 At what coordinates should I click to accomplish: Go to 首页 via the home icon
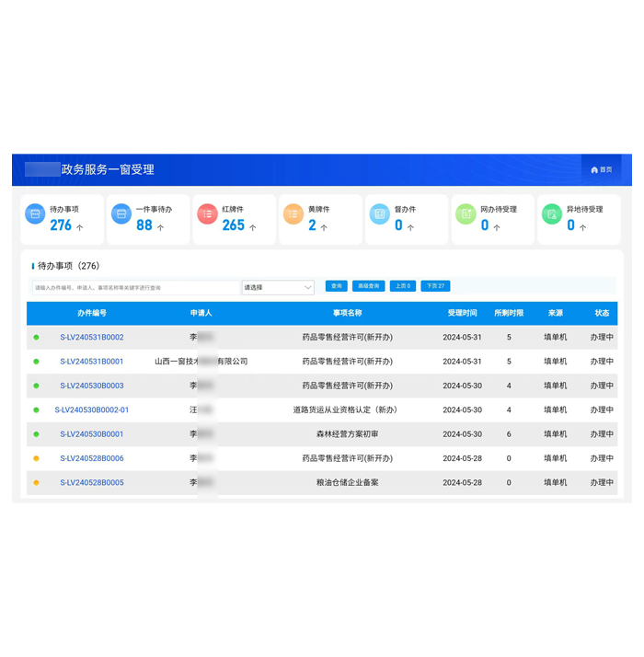tap(594, 169)
